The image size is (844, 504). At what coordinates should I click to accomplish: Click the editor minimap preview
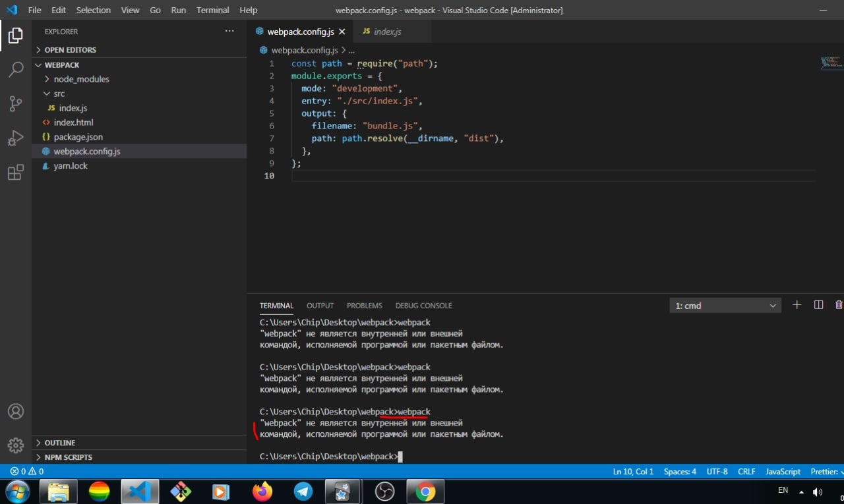tap(831, 63)
